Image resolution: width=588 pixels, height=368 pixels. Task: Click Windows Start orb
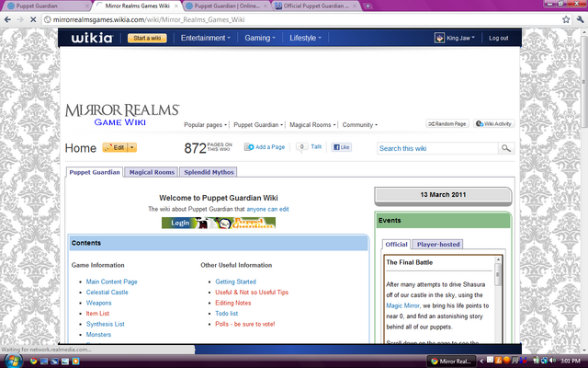[13, 361]
